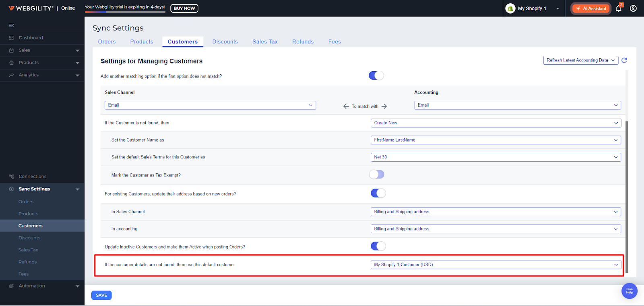Expand the Sales sidebar menu
This screenshot has width=644, height=306.
click(77, 51)
